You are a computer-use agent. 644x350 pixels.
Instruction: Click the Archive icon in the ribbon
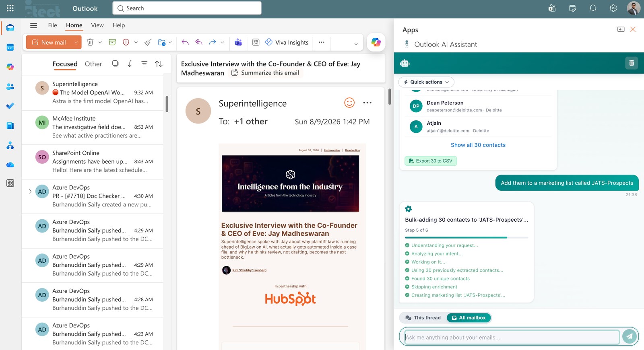tap(112, 42)
